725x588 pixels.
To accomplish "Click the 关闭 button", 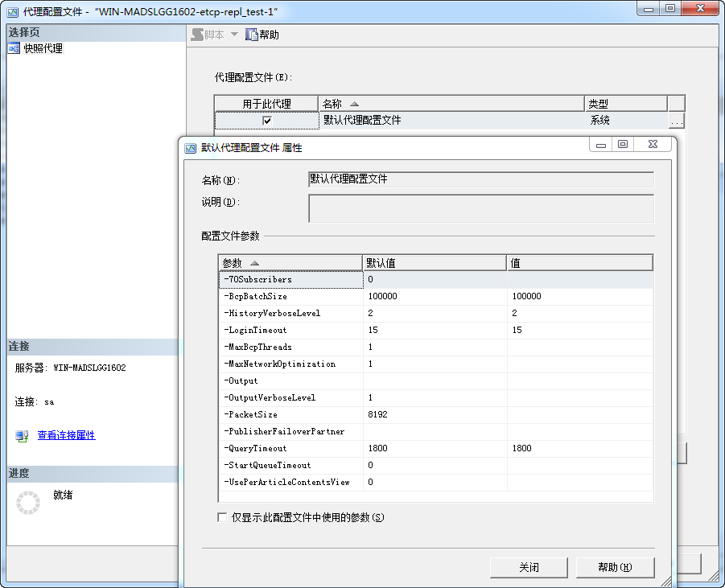I will pos(529,567).
